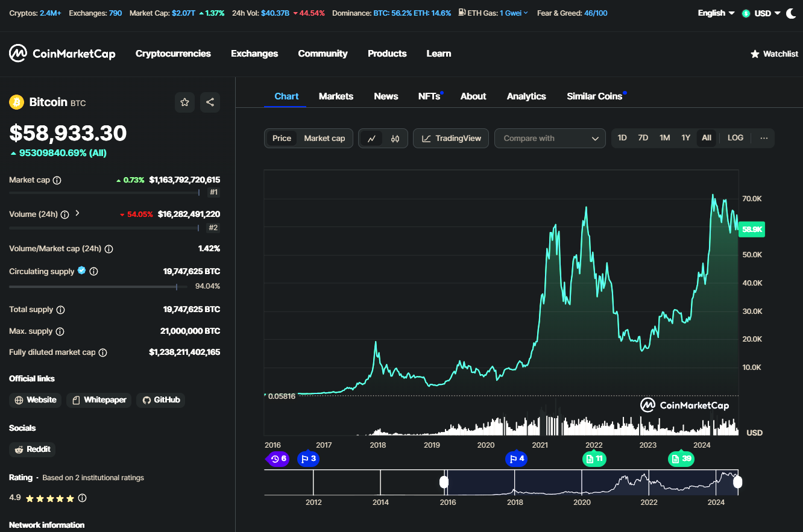Set chart range to 1M
The height and width of the screenshot is (532, 803).
pos(664,138)
